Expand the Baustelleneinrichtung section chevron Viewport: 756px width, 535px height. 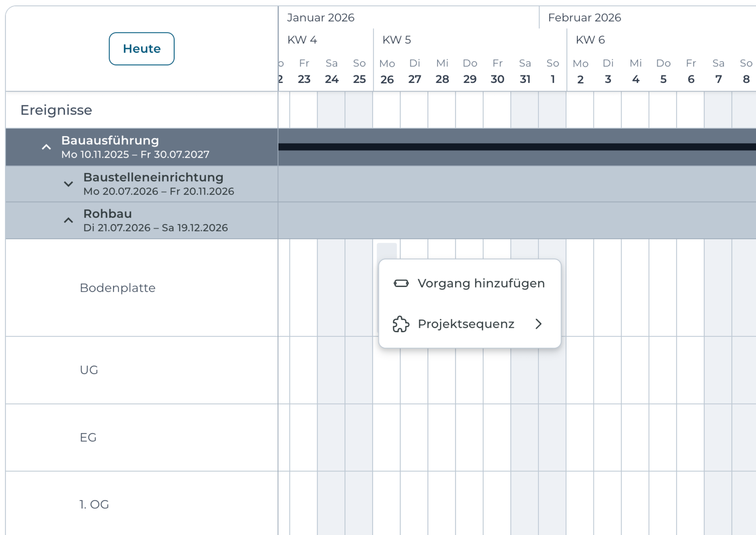[x=68, y=184]
